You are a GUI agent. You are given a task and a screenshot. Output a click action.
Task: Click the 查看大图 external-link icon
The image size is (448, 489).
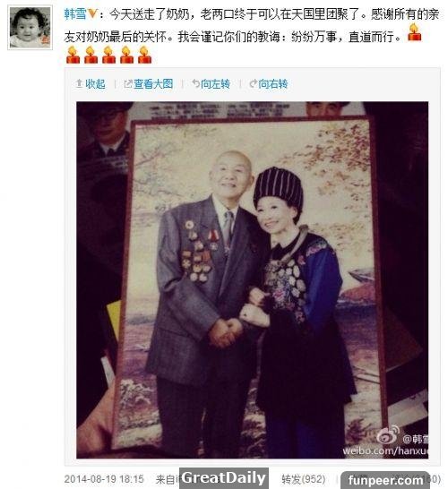(128, 83)
